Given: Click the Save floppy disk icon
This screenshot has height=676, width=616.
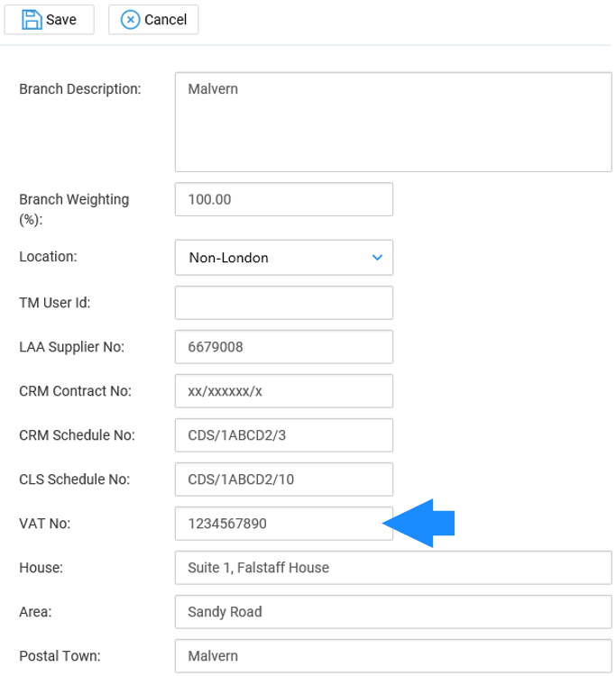Looking at the screenshot, I should pyautogui.click(x=32, y=20).
